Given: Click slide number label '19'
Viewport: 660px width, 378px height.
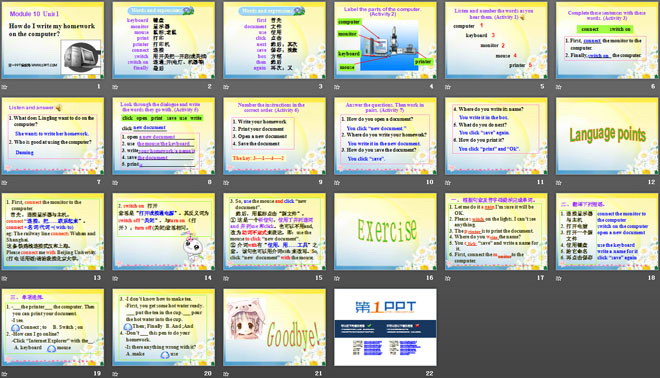Looking at the screenshot, I should click(x=97, y=373).
